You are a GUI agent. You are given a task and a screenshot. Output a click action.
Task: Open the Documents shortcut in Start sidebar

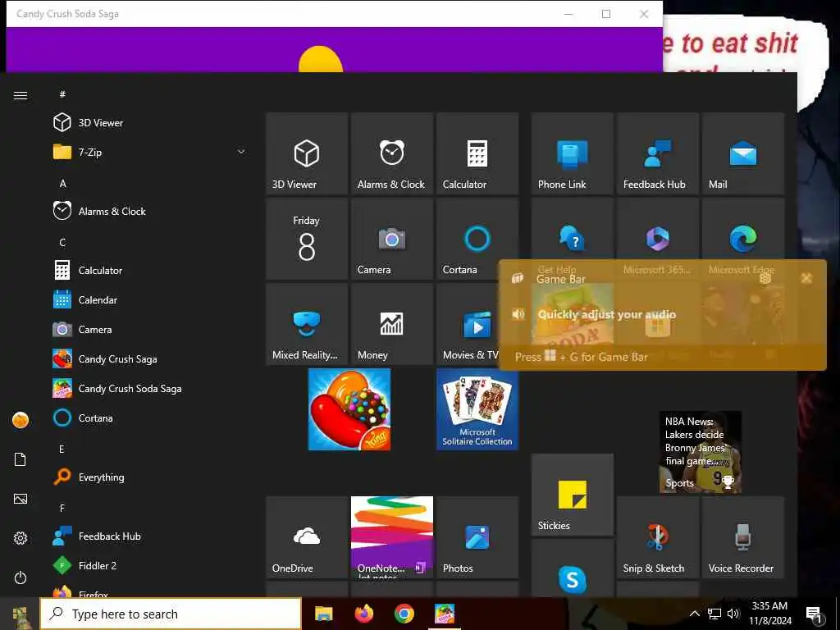[21, 459]
